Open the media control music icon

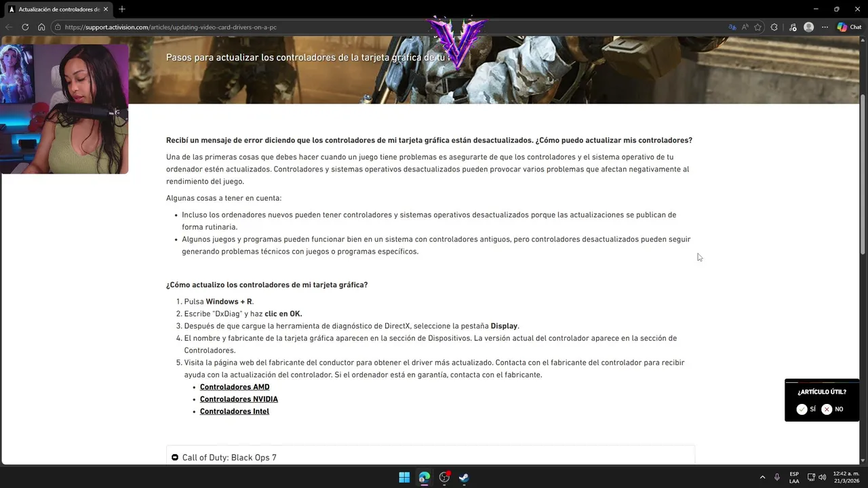point(793,27)
